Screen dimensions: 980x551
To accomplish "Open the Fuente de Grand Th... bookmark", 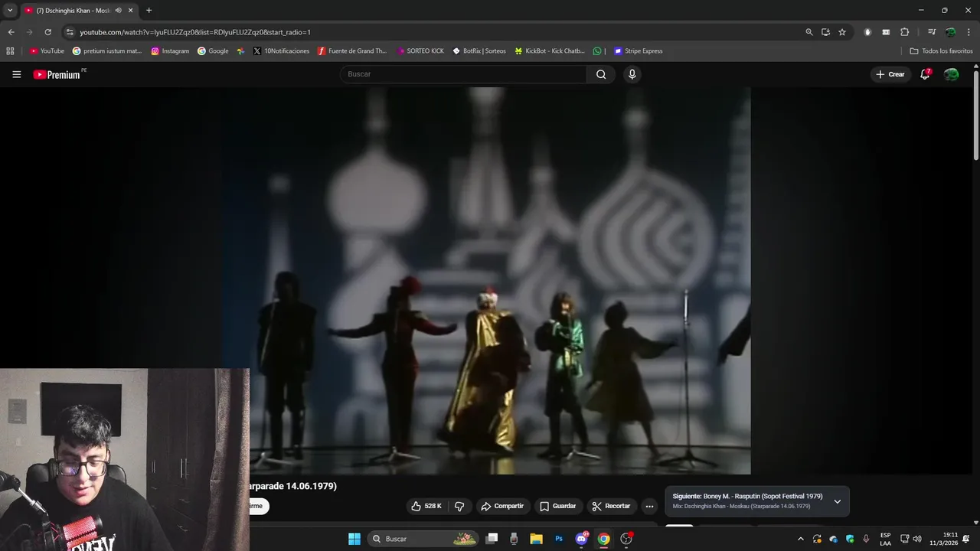I will (x=352, y=51).
